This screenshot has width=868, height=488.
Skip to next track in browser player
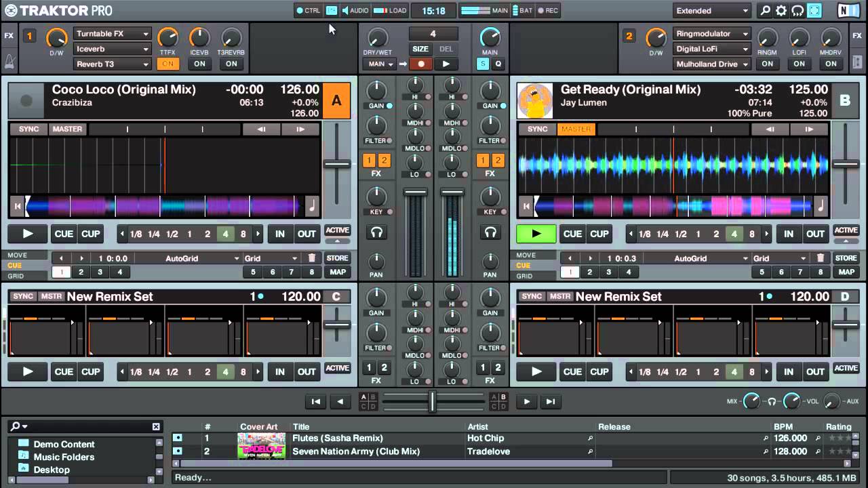pos(551,401)
